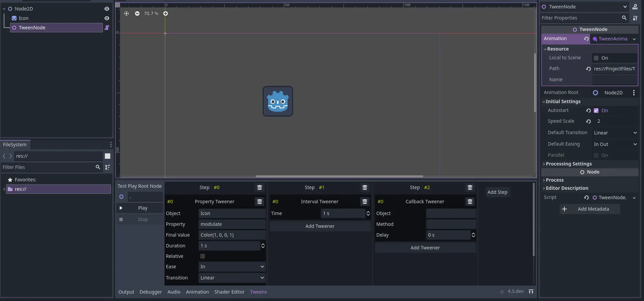Toggle the Relative checkbox

(x=203, y=256)
